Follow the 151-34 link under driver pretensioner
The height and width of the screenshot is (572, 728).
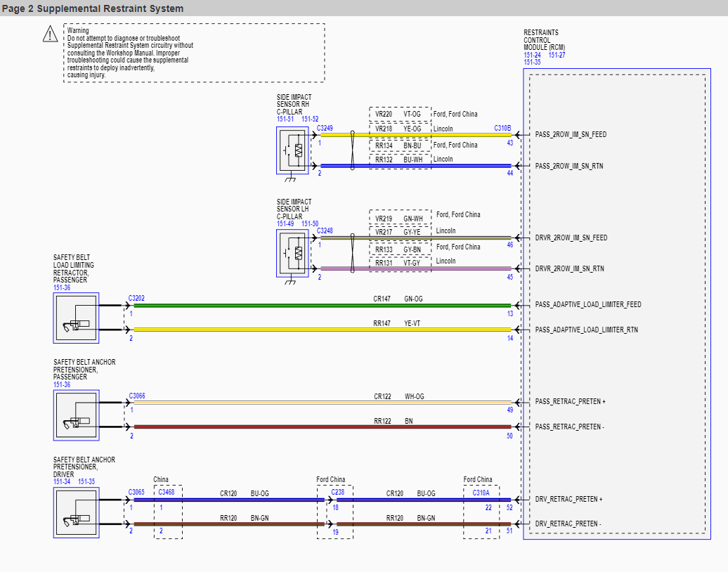click(62, 482)
